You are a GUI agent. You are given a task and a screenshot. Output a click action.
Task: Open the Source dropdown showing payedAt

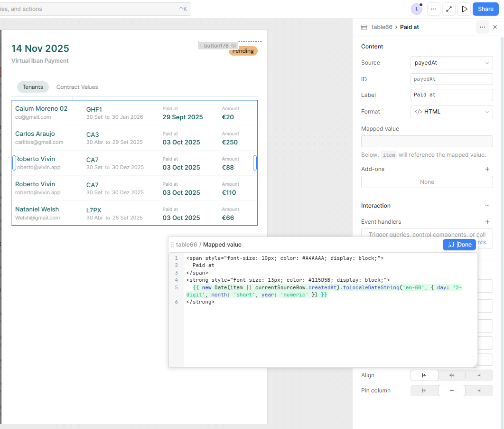pos(451,62)
